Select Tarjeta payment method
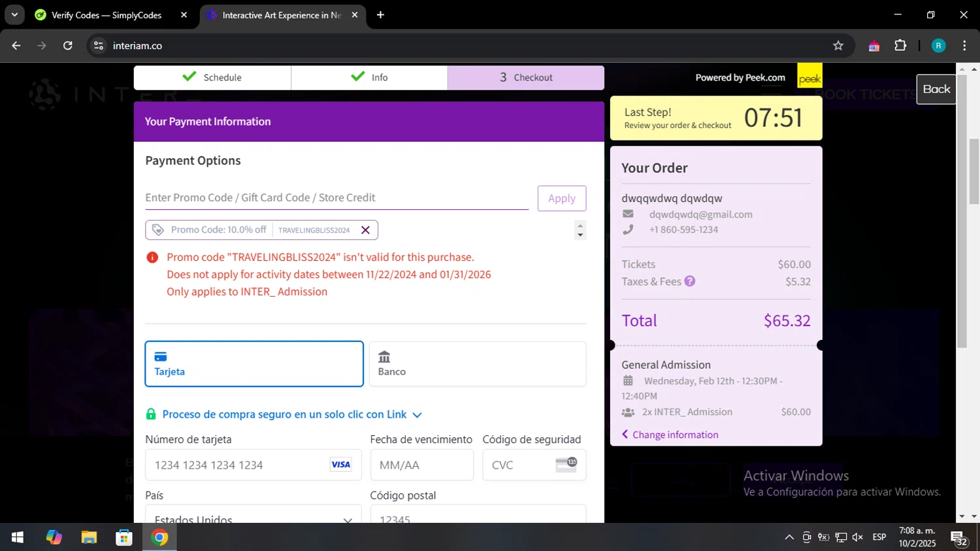The width and height of the screenshot is (980, 551). (x=254, y=363)
